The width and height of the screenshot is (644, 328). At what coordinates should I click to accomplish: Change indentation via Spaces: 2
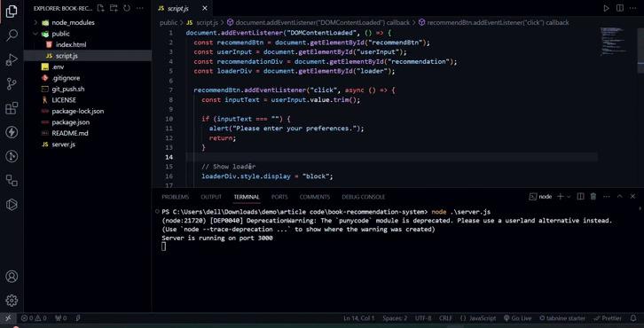[x=395, y=318]
